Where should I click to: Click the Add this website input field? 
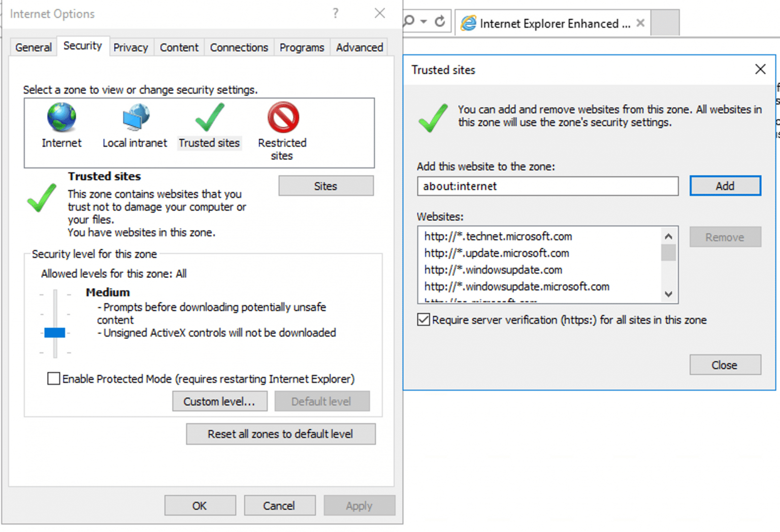click(x=547, y=186)
